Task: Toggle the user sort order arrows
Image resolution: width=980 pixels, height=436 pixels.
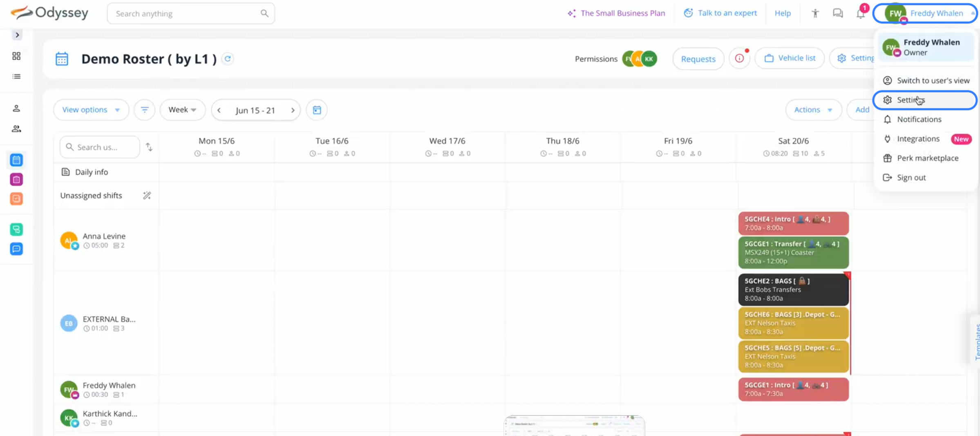Action: (149, 147)
